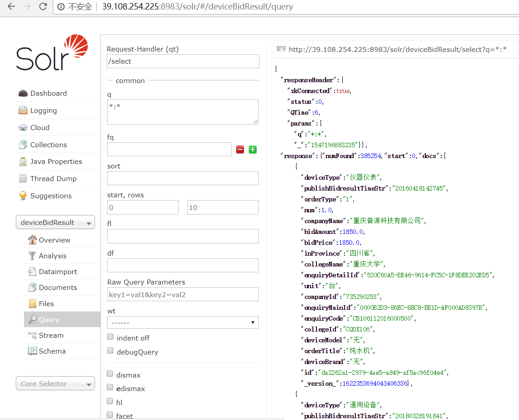519x420 pixels.
Task: Add fq filter with green plus icon
Action: coord(253,149)
